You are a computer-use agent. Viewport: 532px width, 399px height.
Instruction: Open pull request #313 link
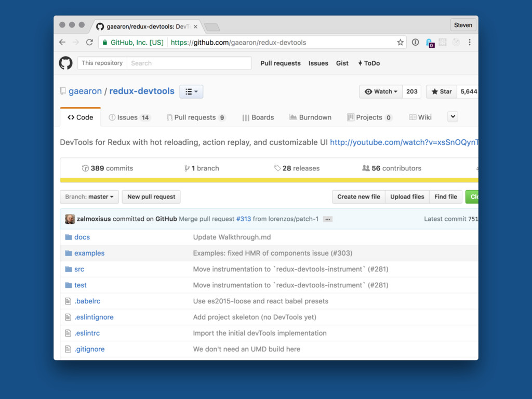(x=244, y=219)
